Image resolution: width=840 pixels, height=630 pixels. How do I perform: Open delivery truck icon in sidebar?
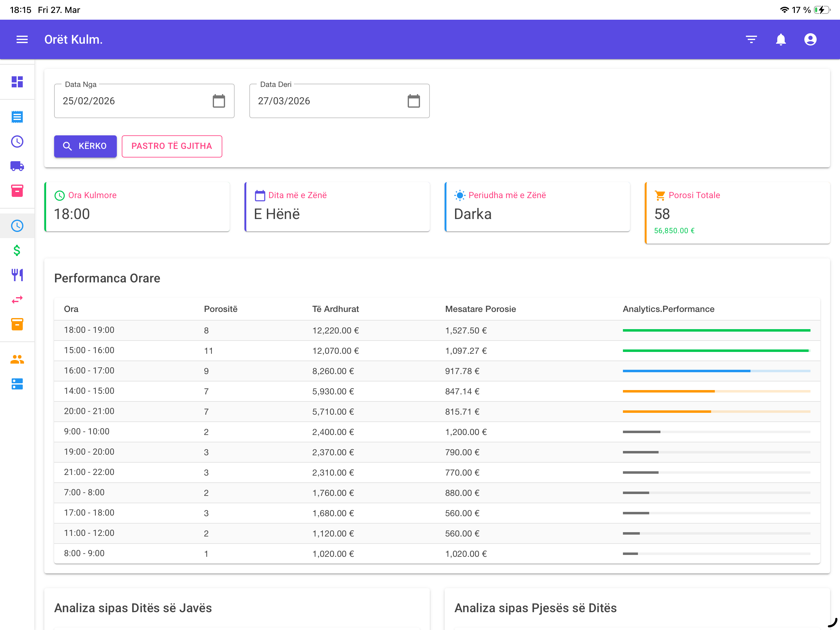tap(17, 166)
